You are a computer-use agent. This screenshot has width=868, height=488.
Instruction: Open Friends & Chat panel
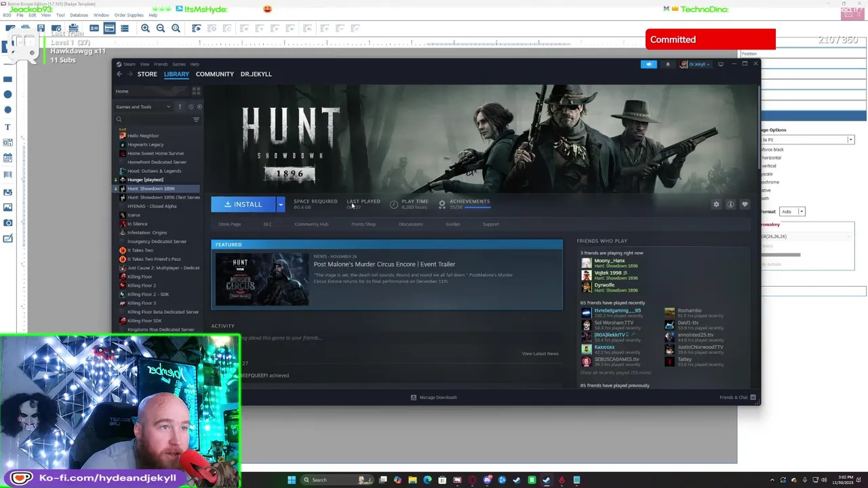click(x=737, y=397)
